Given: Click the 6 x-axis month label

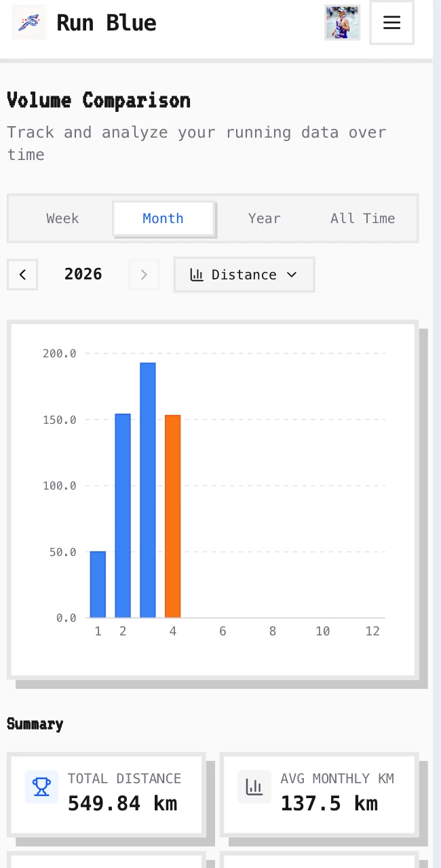Looking at the screenshot, I should (x=223, y=631).
